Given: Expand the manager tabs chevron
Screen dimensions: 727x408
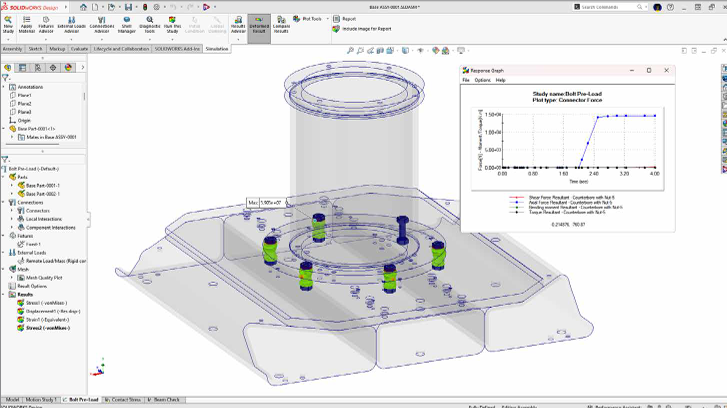Looking at the screenshot, I should tap(83, 68).
